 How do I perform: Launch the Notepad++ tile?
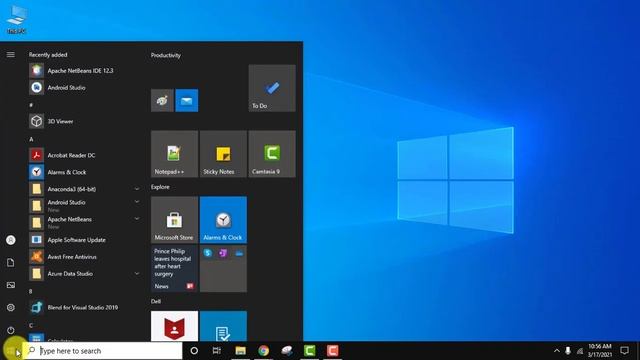tap(174, 154)
